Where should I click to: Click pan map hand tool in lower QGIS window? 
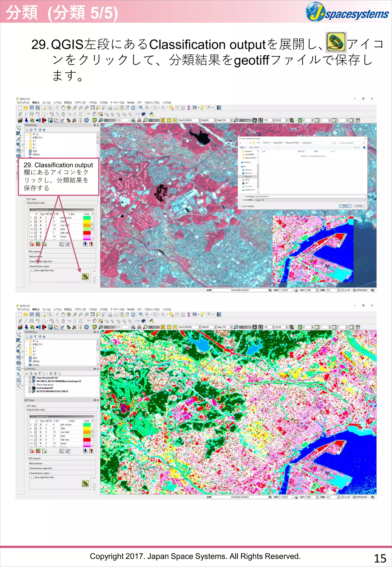coord(63,314)
